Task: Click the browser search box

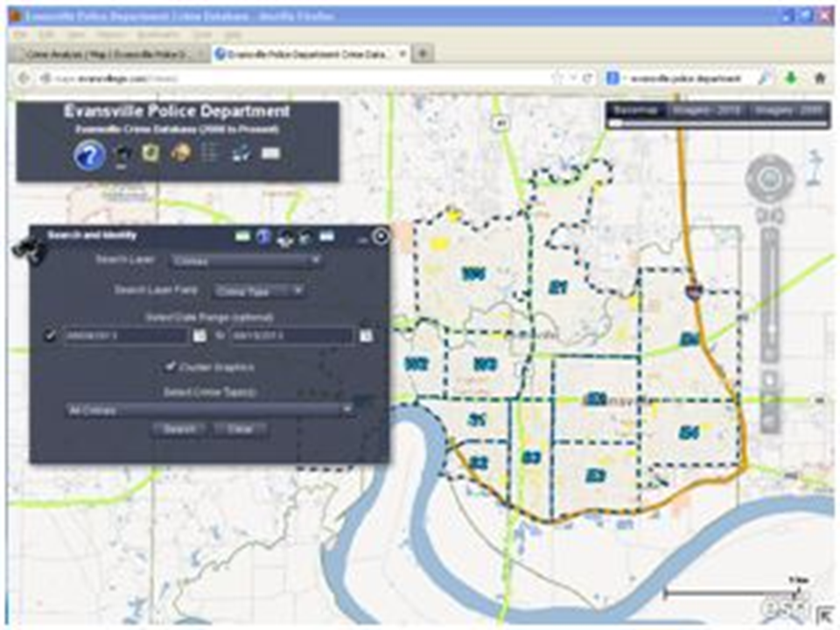Action: pos(689,78)
